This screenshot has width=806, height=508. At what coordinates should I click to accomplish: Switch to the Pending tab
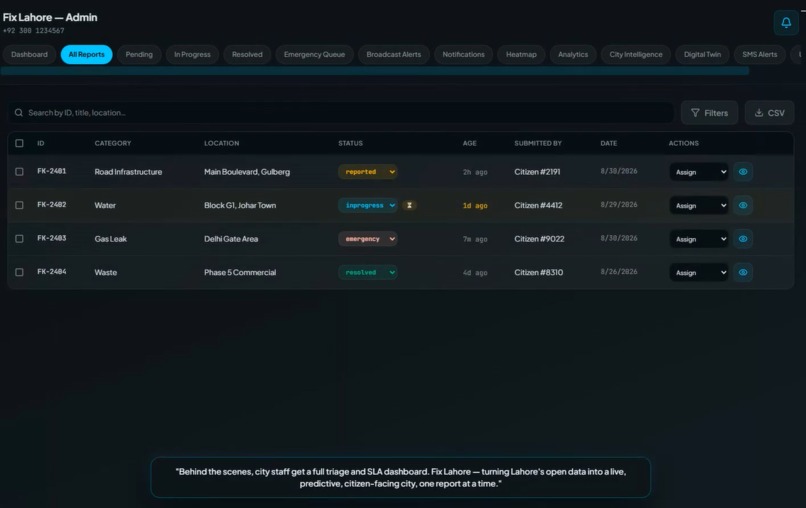click(x=139, y=55)
